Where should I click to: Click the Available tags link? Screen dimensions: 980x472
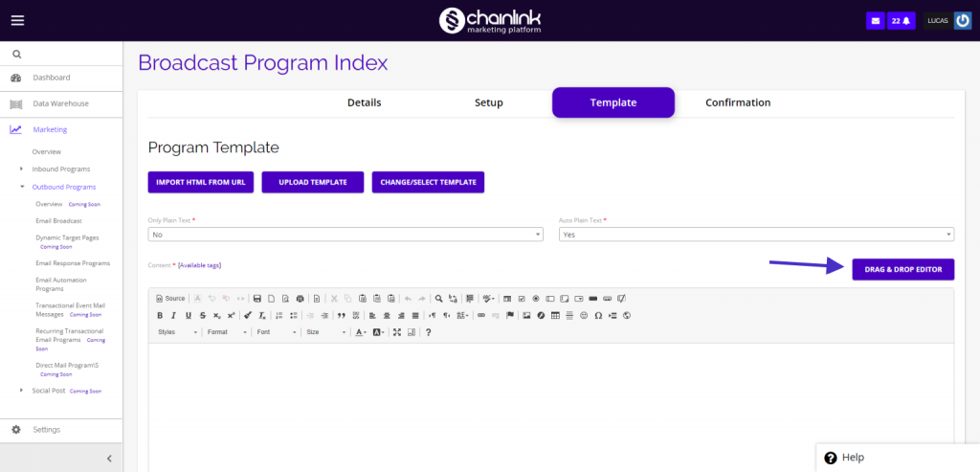click(x=199, y=265)
